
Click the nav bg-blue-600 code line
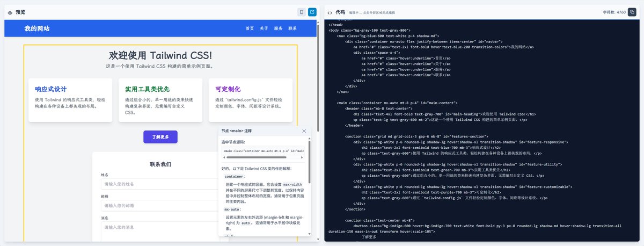(x=387, y=35)
